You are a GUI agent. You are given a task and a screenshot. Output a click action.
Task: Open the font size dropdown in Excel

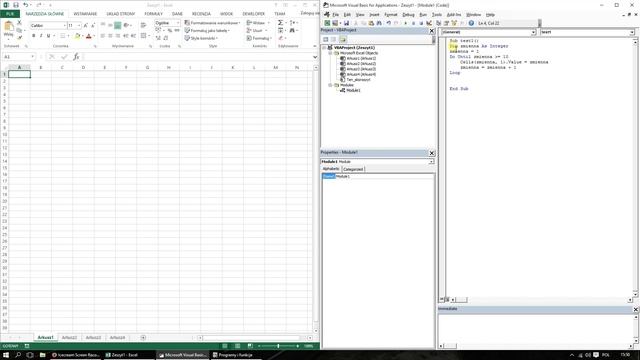pyautogui.click(x=79, y=25)
